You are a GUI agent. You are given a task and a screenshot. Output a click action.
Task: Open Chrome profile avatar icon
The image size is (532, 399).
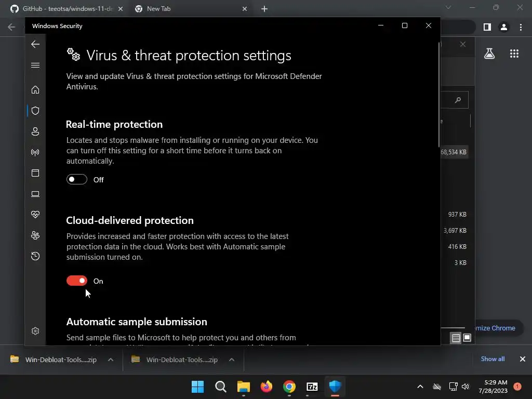point(504,27)
